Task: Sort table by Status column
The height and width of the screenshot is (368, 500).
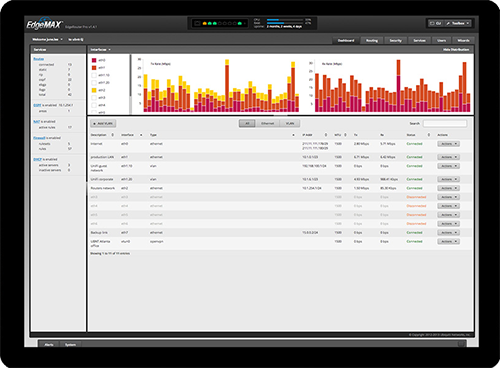Action: pyautogui.click(x=429, y=135)
